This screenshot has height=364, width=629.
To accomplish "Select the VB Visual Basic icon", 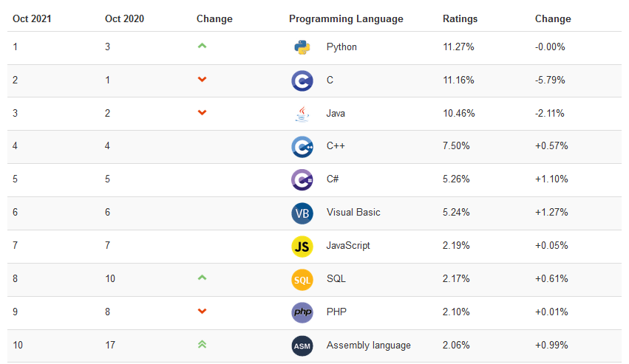I will click(x=302, y=213).
